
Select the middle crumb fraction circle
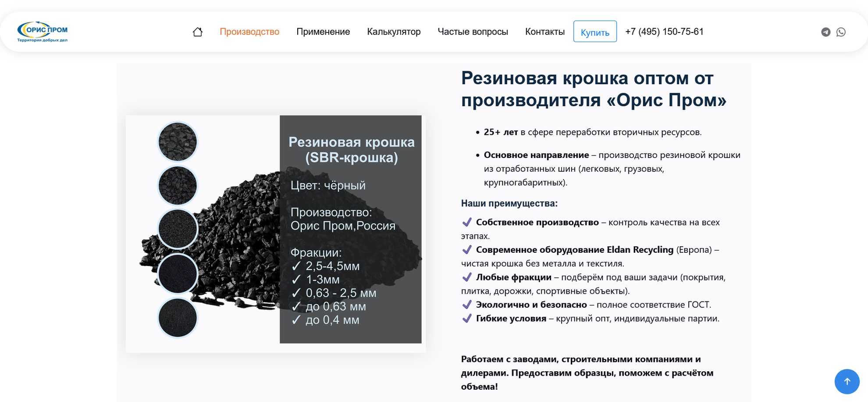pyautogui.click(x=178, y=229)
